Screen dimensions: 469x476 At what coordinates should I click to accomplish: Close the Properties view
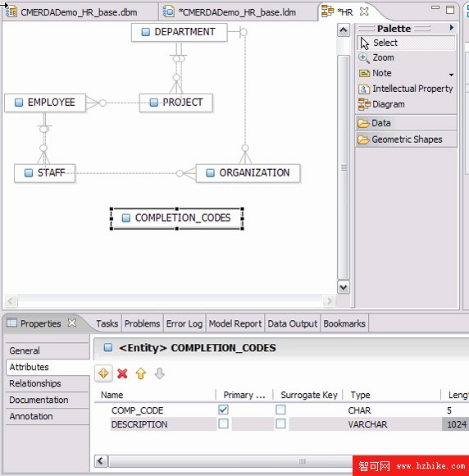[72, 323]
